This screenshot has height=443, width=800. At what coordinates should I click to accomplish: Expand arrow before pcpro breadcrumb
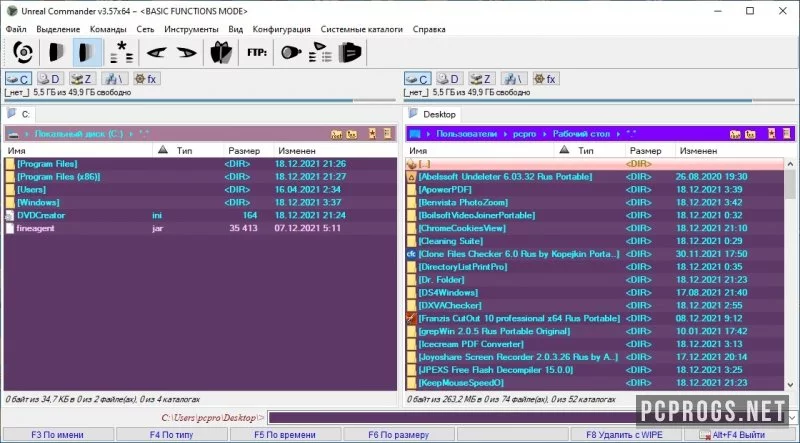[x=506, y=134]
